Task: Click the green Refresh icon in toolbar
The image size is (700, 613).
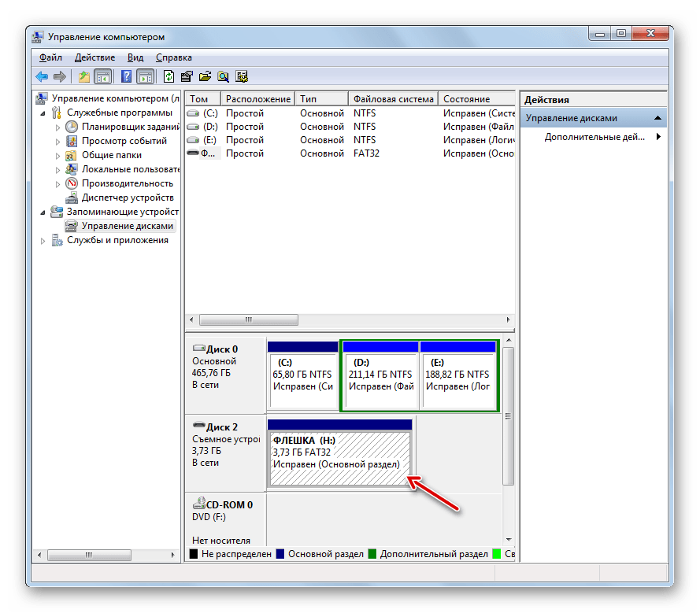Action: pyautogui.click(x=169, y=76)
